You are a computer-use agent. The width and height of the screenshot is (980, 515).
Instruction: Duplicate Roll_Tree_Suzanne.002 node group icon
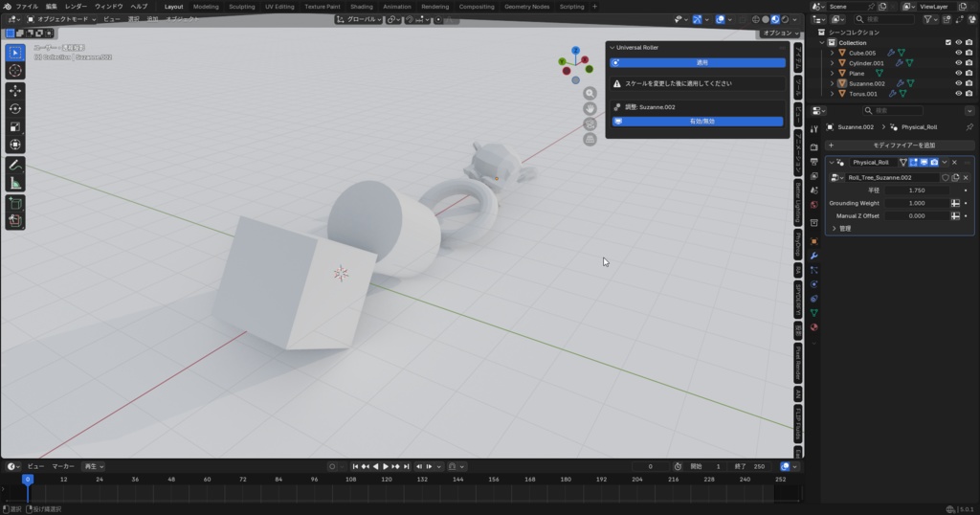click(955, 177)
